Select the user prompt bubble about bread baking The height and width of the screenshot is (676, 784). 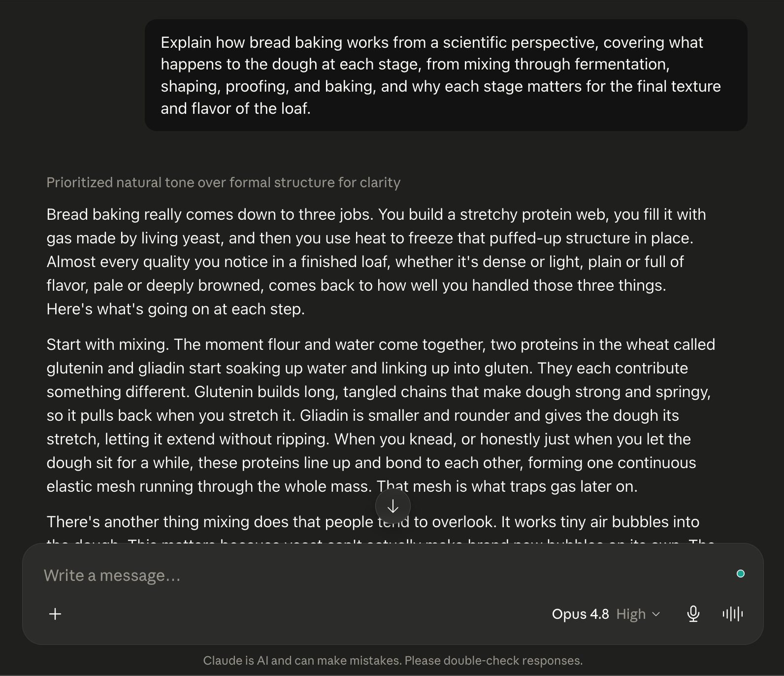click(446, 75)
